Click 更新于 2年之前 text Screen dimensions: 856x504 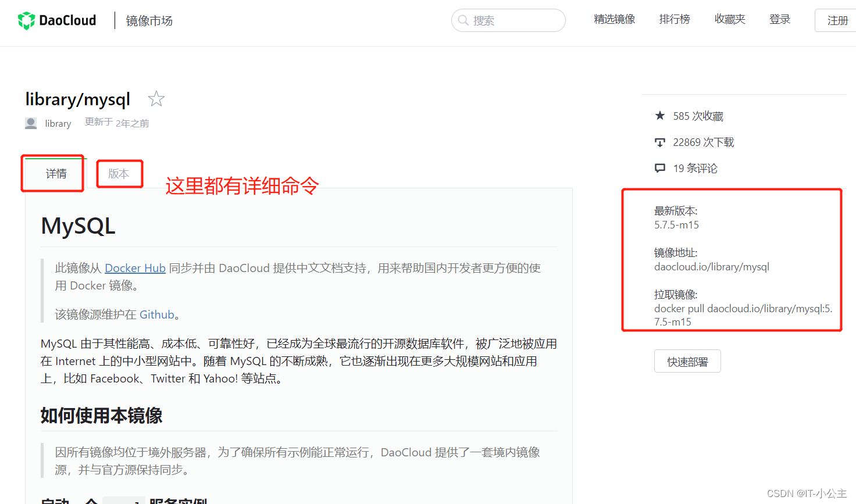(x=117, y=123)
